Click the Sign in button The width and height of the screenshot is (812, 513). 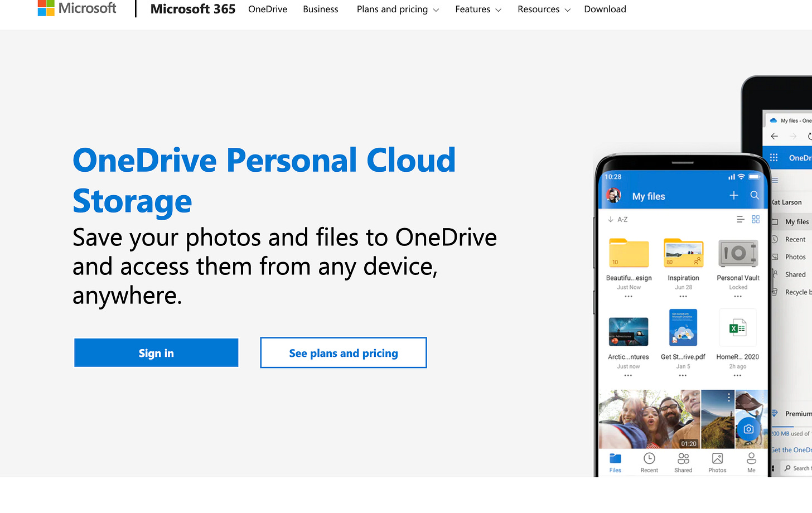(156, 353)
